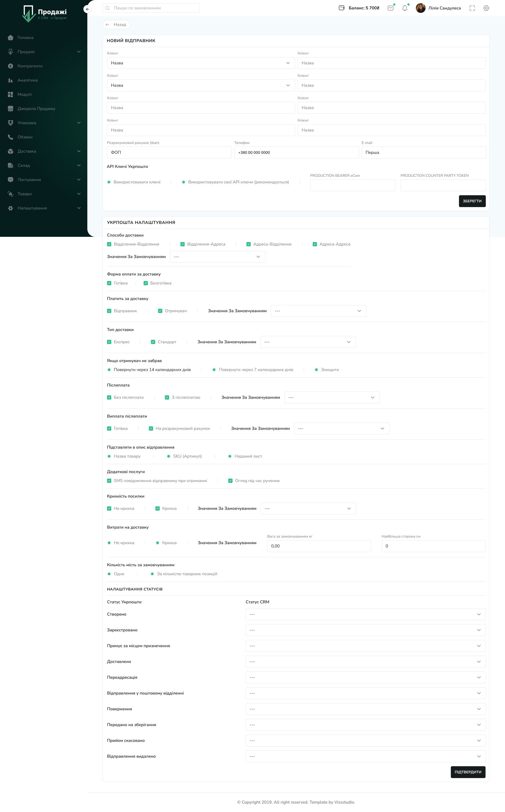Click Налаштування menu item in sidebar
The height and width of the screenshot is (812, 505).
click(34, 208)
